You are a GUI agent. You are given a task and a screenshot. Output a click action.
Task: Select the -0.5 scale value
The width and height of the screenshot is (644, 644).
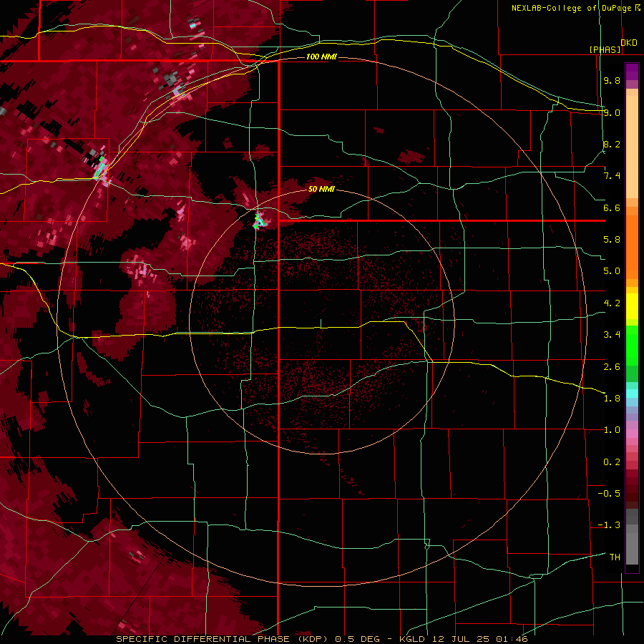(x=609, y=494)
